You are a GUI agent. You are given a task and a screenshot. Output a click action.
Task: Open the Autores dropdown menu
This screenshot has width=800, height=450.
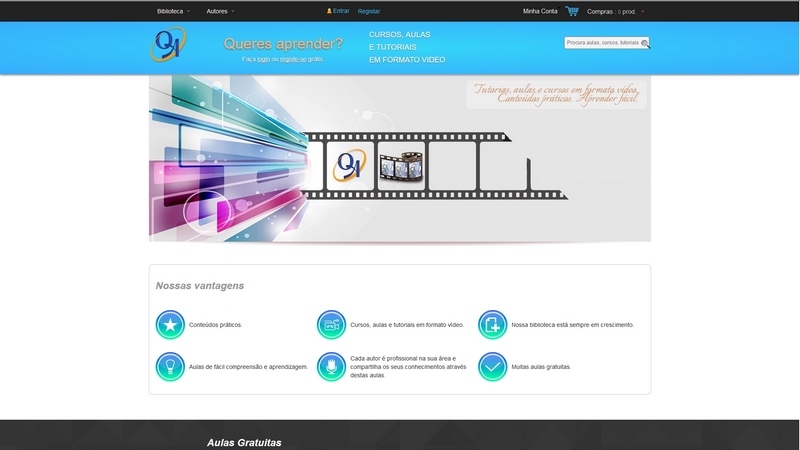(x=220, y=11)
